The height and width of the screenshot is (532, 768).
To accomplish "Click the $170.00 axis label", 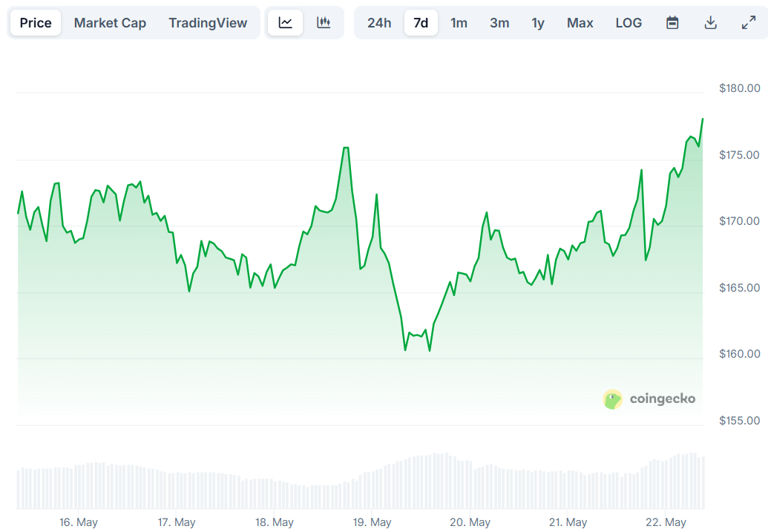I will click(x=739, y=221).
